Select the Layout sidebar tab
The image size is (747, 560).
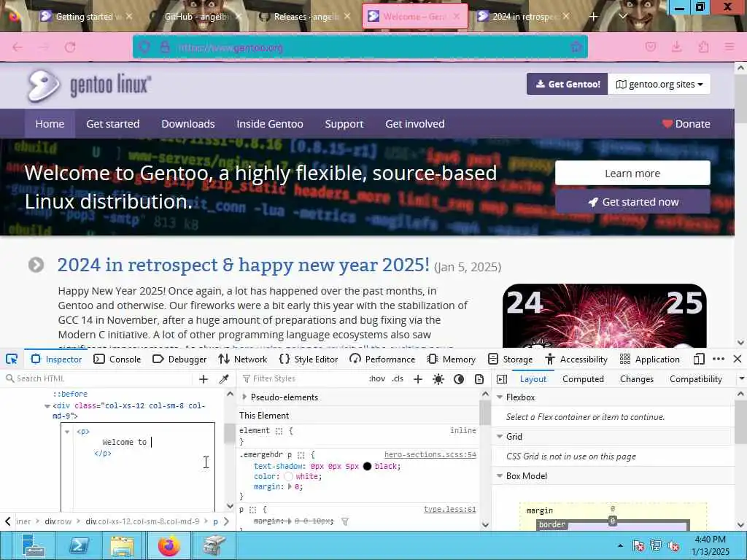(x=533, y=379)
